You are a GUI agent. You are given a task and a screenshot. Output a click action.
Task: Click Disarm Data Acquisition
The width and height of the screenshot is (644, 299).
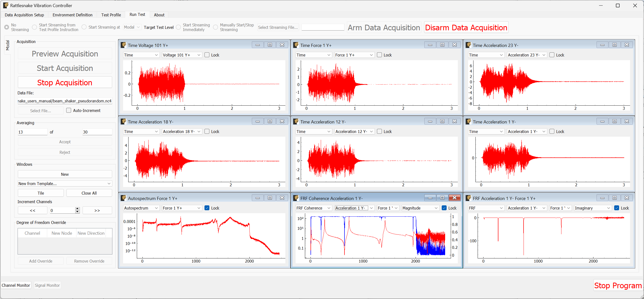466,27
